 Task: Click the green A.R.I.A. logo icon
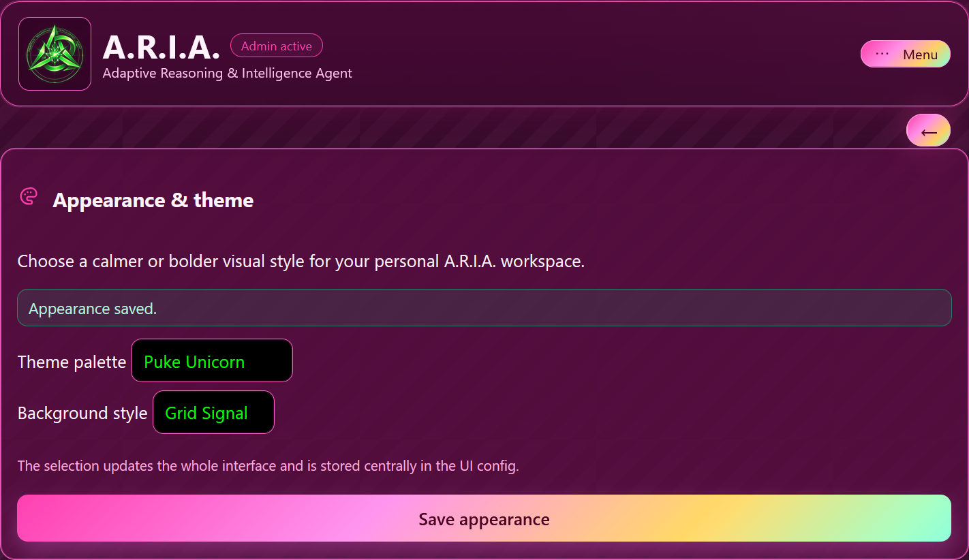pos(55,54)
